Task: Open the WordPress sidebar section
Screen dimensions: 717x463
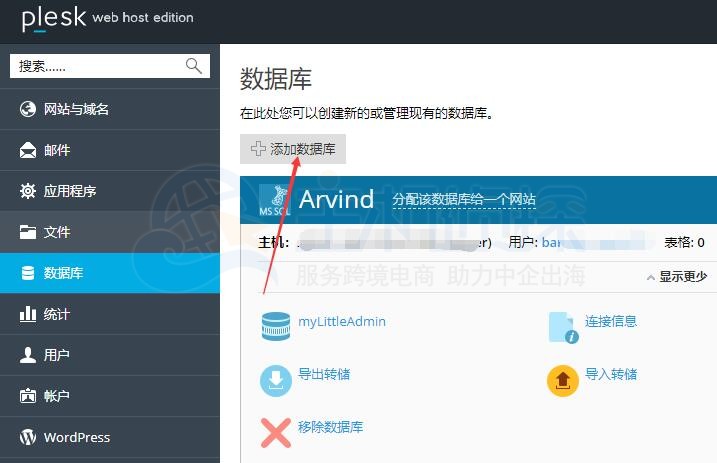Action: 110,437
